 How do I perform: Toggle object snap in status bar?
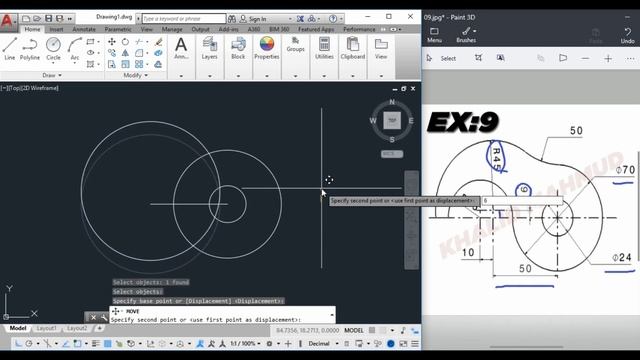[x=77, y=344]
